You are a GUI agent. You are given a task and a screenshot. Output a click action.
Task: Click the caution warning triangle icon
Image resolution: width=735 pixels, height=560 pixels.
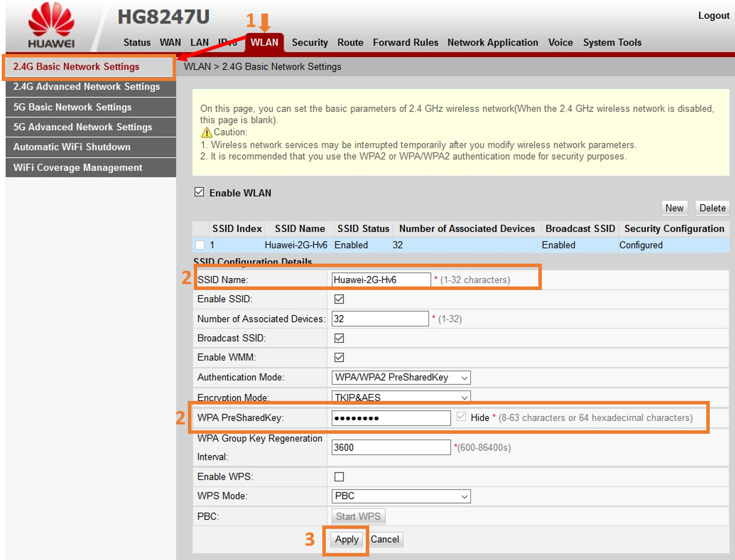(206, 133)
